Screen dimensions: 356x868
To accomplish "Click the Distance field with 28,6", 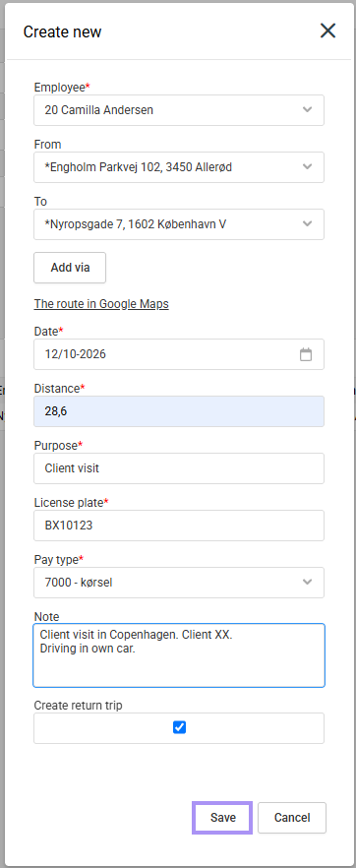I will click(x=179, y=411).
